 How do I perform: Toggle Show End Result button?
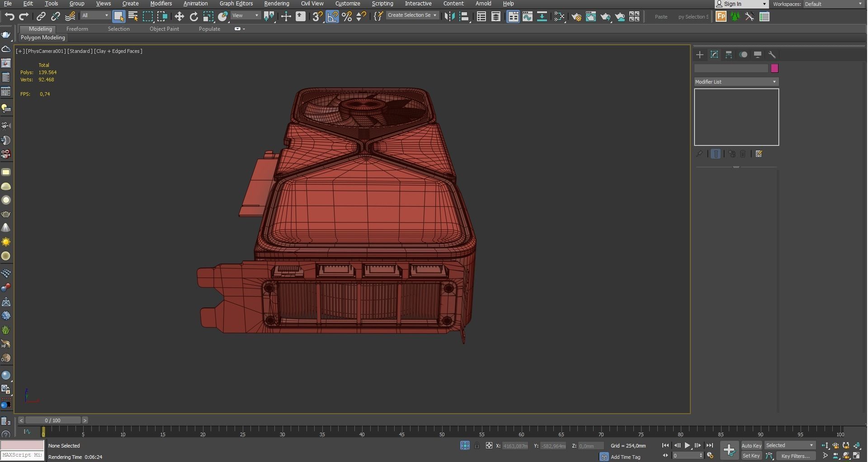(716, 154)
